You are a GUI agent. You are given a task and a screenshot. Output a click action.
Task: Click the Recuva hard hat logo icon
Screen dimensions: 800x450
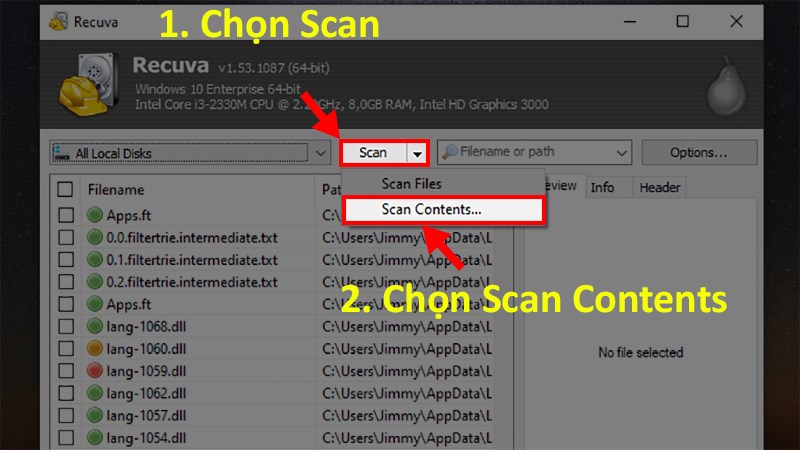[89, 84]
